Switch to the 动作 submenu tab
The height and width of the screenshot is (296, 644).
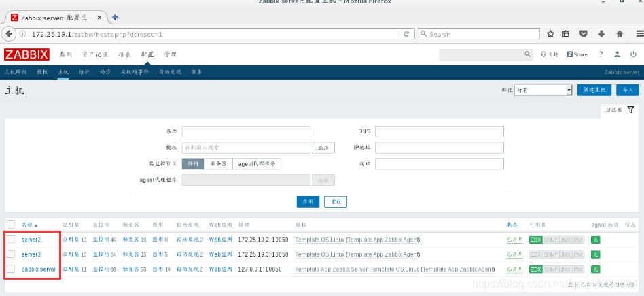[x=105, y=72]
